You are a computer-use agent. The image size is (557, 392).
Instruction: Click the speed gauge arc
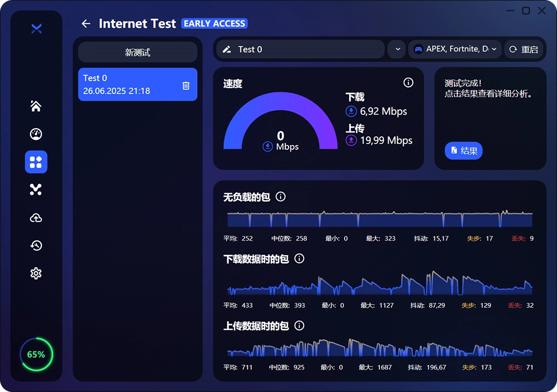point(280,120)
